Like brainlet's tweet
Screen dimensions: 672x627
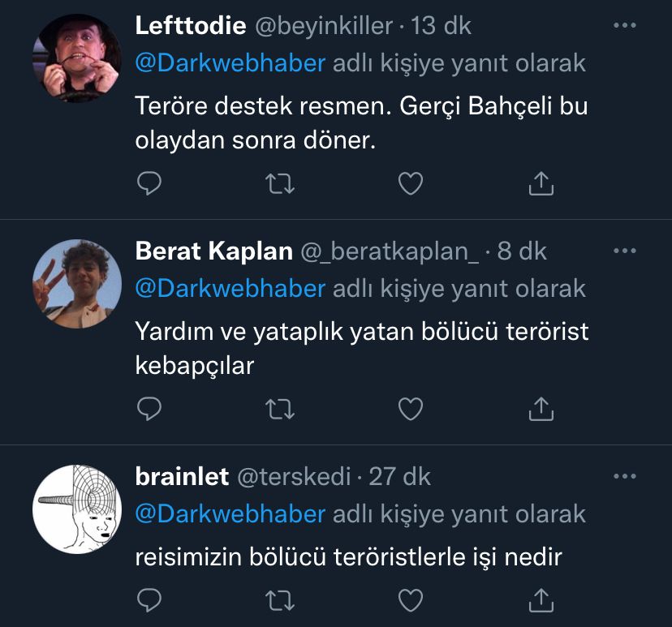[x=411, y=599]
